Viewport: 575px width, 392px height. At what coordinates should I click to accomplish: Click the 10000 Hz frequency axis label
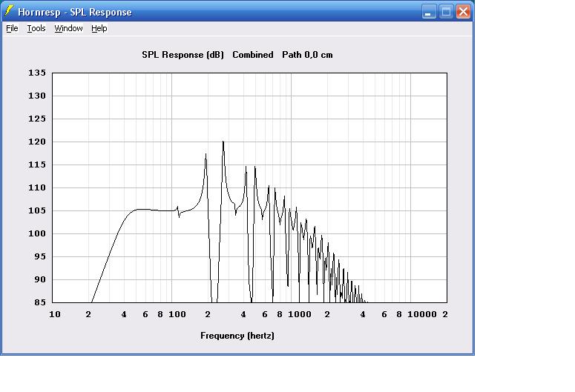coord(422,314)
